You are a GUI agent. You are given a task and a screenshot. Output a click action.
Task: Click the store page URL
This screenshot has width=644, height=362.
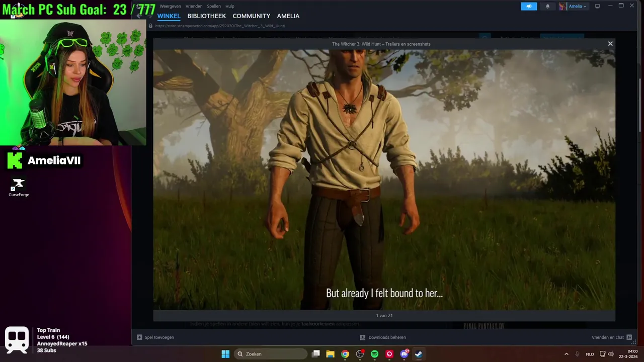tap(220, 26)
